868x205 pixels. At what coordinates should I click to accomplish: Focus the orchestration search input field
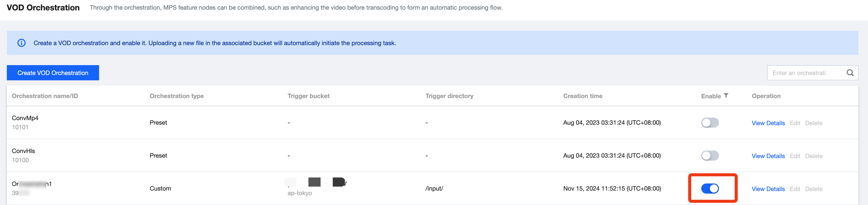805,73
